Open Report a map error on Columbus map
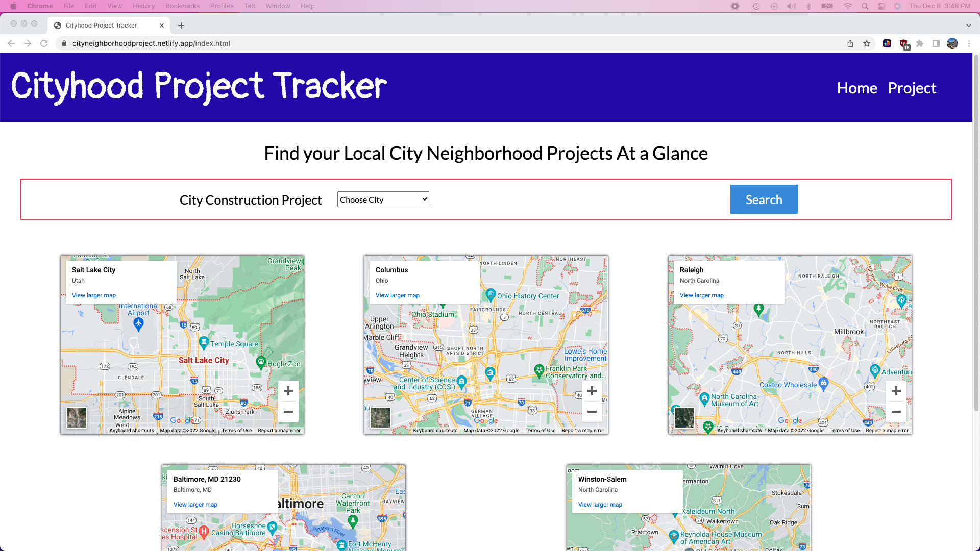 click(x=583, y=431)
